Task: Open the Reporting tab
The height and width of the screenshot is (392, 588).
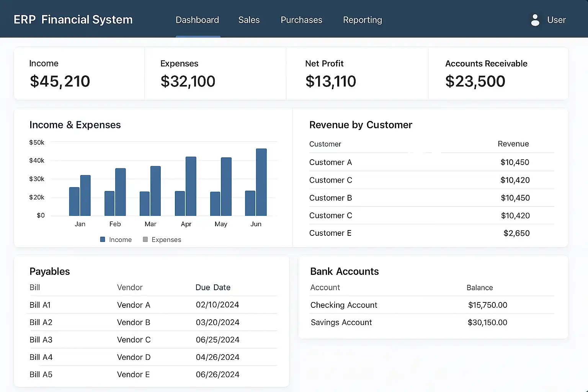Action: coord(362,20)
